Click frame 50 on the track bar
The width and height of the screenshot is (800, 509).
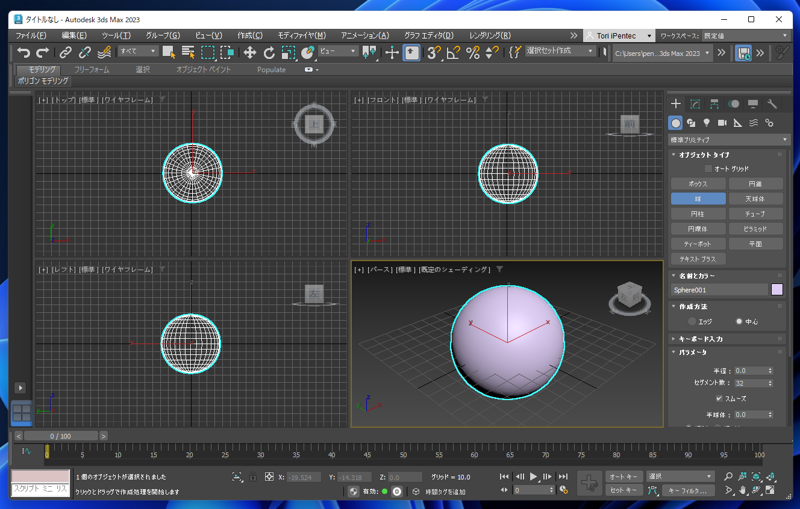point(403,454)
